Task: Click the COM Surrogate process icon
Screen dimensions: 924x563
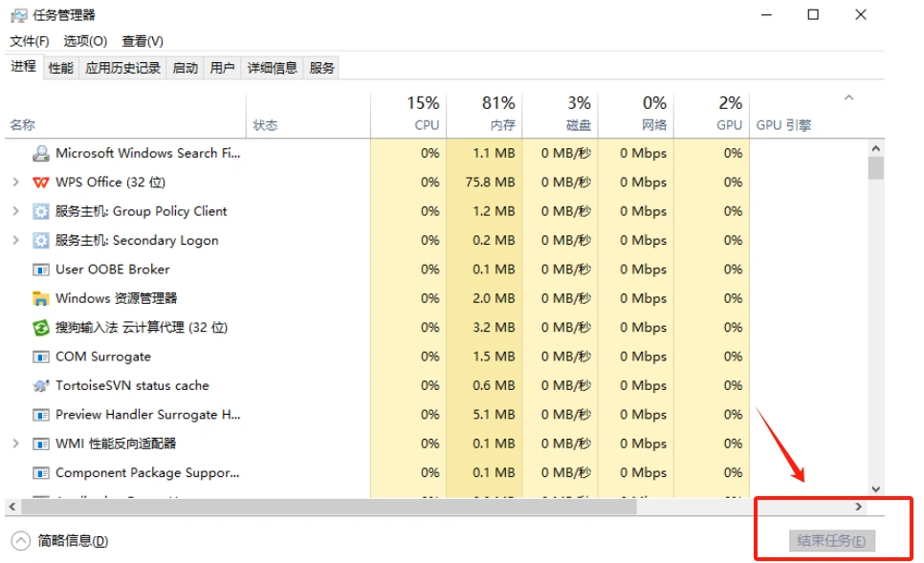Action: 41,357
